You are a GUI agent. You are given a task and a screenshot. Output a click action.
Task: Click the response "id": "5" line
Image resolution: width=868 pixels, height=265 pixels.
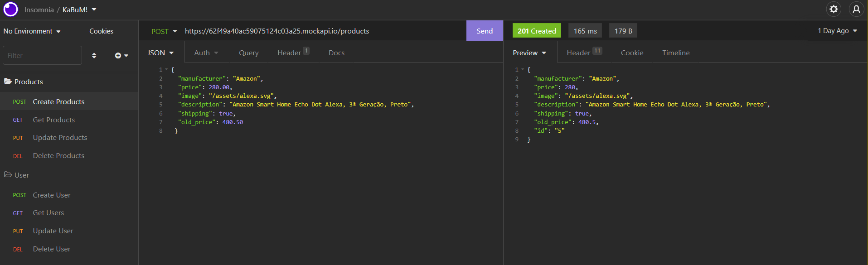point(549,131)
